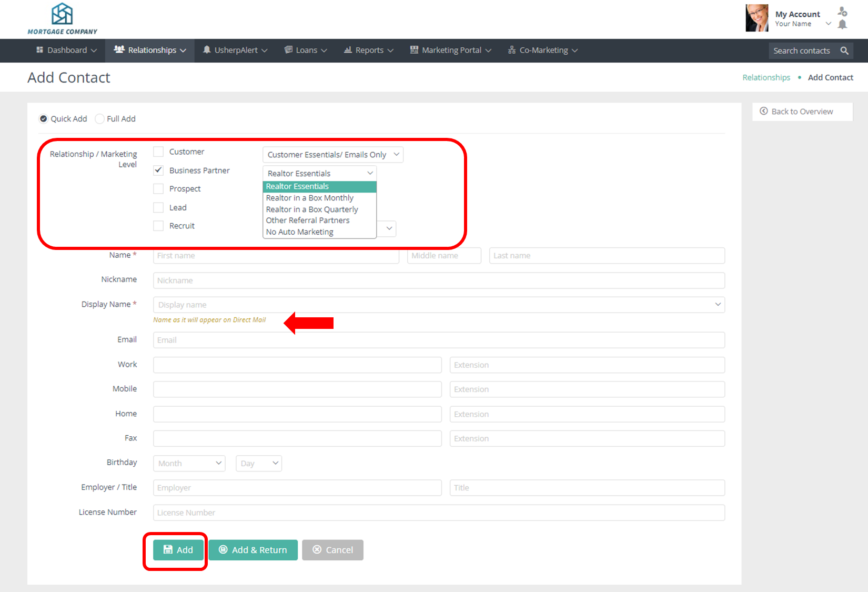Screen dimensions: 868x592
Task: Click the add user icon near My Account
Action: 842,12
